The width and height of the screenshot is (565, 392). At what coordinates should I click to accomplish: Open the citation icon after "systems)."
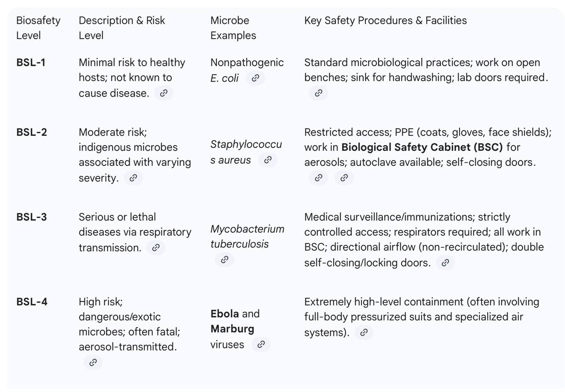point(364,332)
